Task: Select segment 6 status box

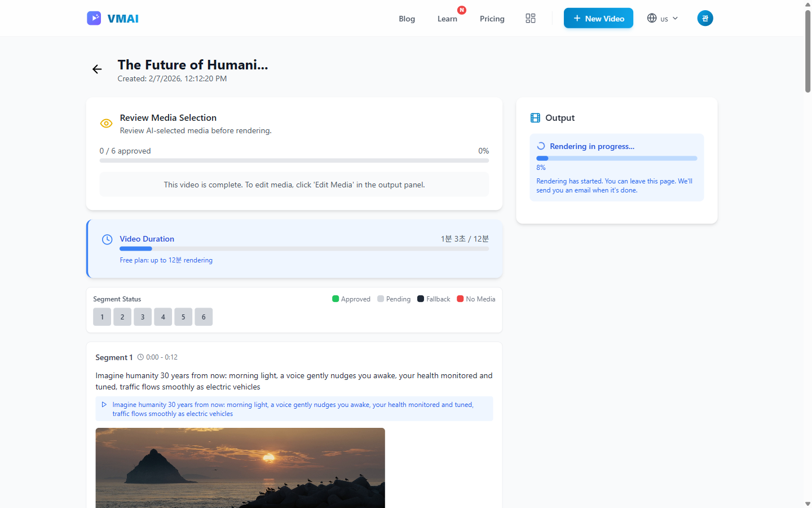Action: 204,317
